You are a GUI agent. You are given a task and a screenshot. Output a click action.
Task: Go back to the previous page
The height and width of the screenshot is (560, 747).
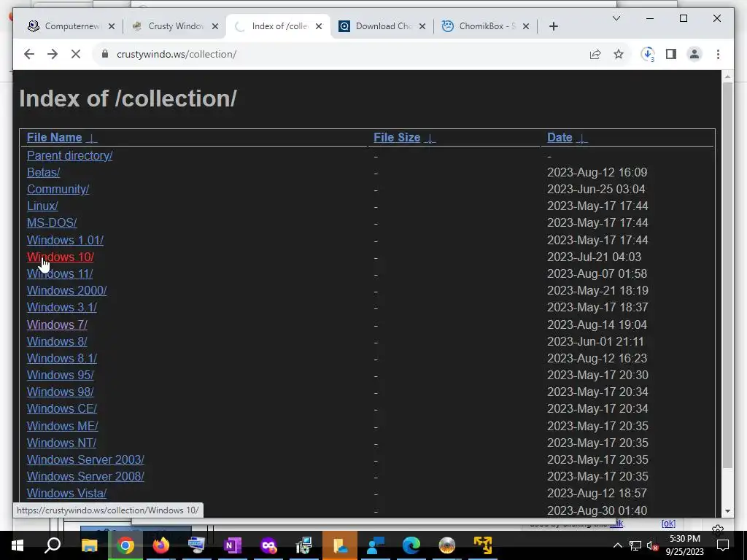point(29,54)
